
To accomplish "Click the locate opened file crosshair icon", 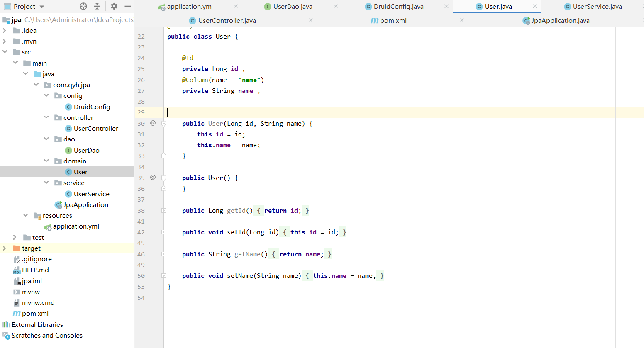I will pos(83,6).
